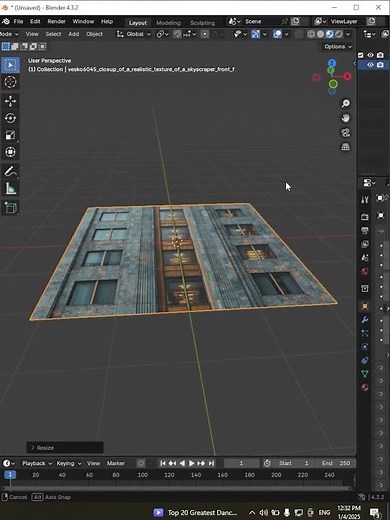Switch to material preview shading
This screenshot has width=390, height=520.
[330, 34]
